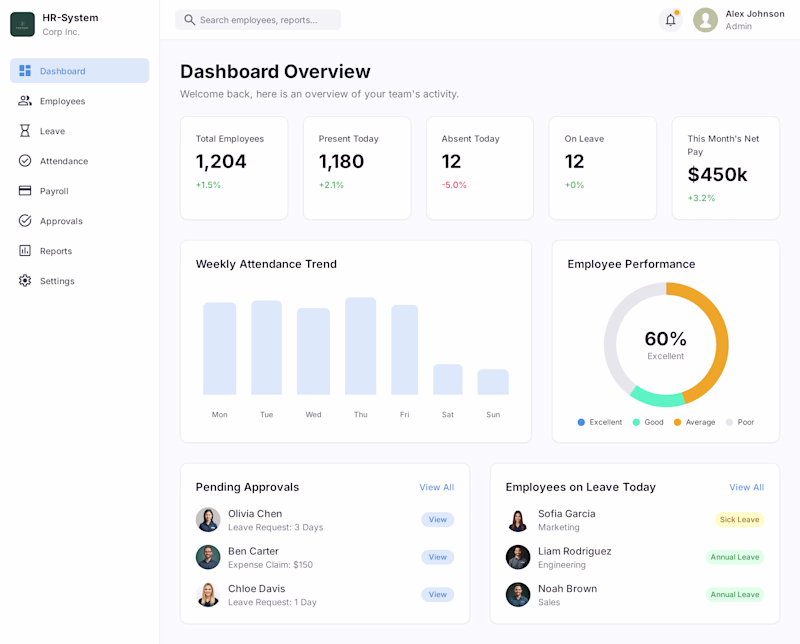Viewport: 800px width, 644px height.
Task: Open the Total Employees card
Action: [234, 168]
